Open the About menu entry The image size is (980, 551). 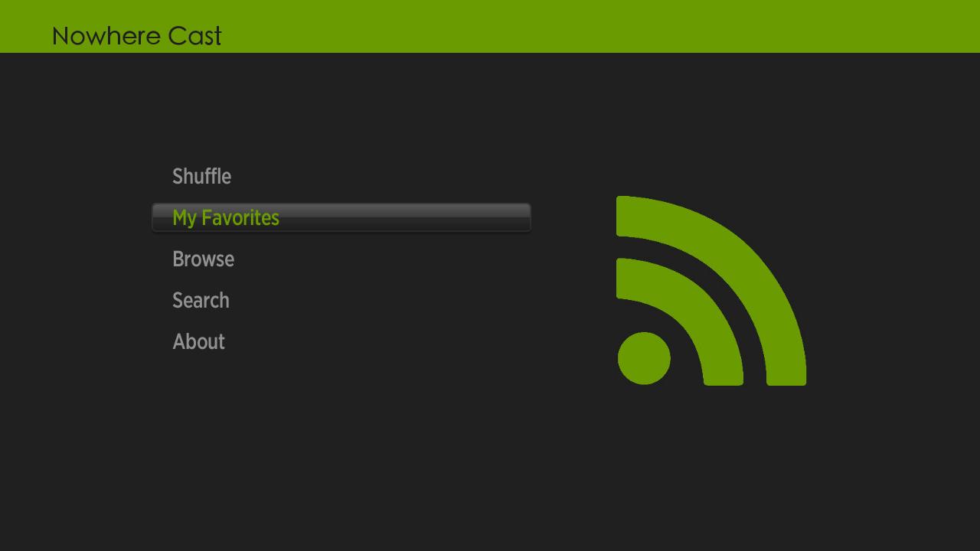click(198, 342)
